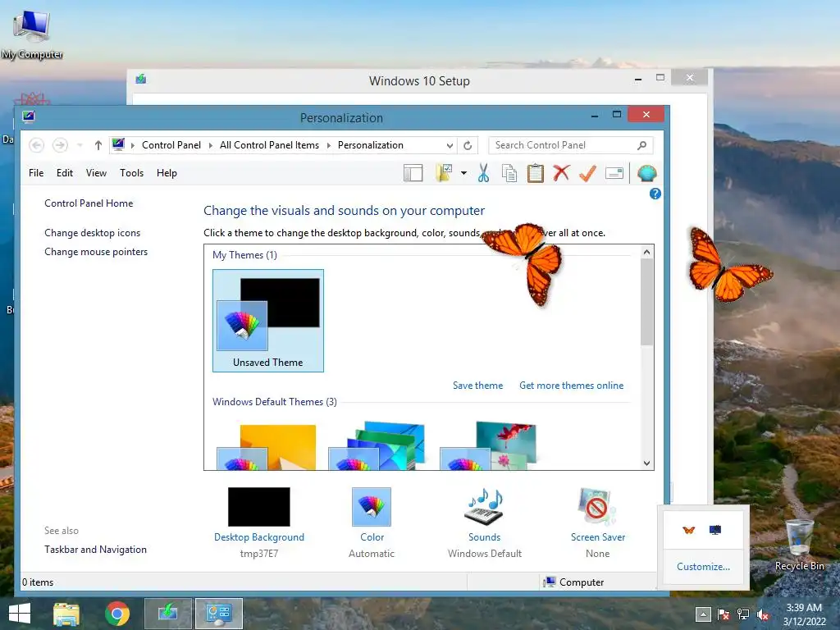Open the File menu
Image resolution: width=840 pixels, height=630 pixels.
point(36,173)
